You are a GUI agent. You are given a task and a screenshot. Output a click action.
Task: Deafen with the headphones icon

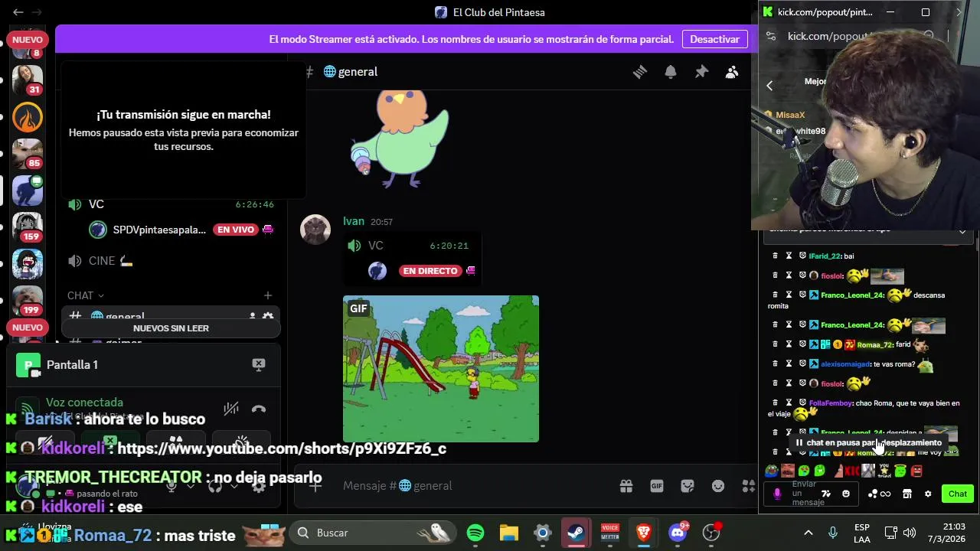(215, 486)
